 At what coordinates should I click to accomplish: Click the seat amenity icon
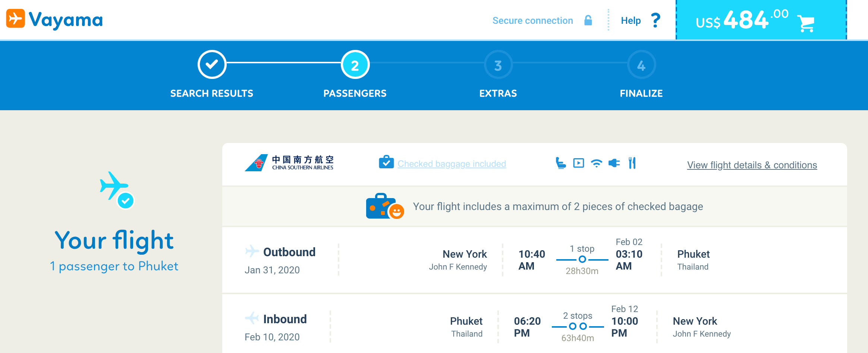[x=560, y=163]
